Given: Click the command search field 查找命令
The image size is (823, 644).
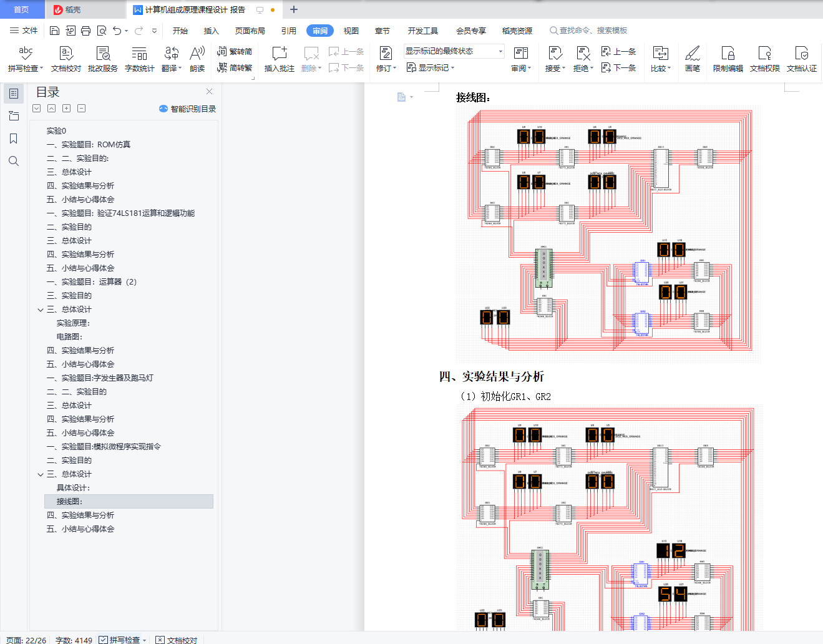Looking at the screenshot, I should [x=589, y=31].
